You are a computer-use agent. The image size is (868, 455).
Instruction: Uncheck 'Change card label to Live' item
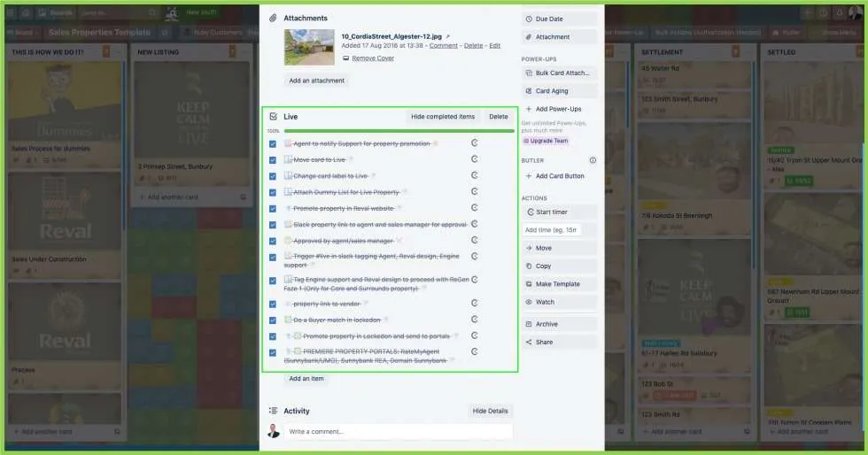point(273,176)
